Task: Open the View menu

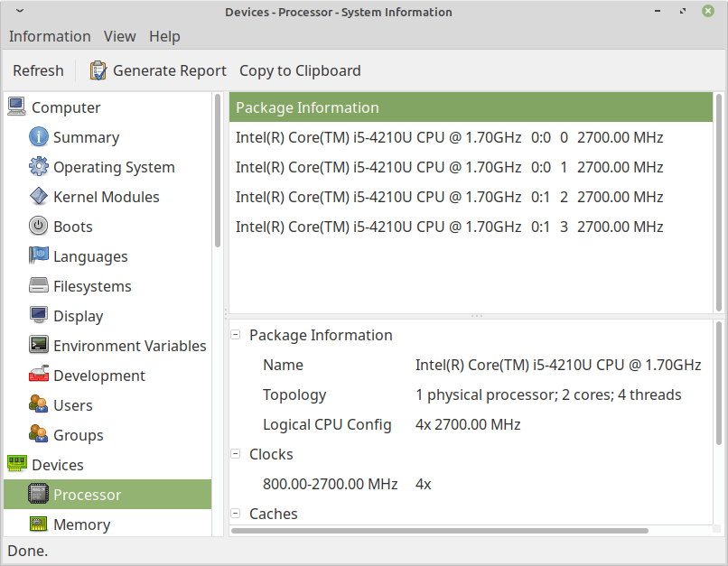Action: coord(119,36)
